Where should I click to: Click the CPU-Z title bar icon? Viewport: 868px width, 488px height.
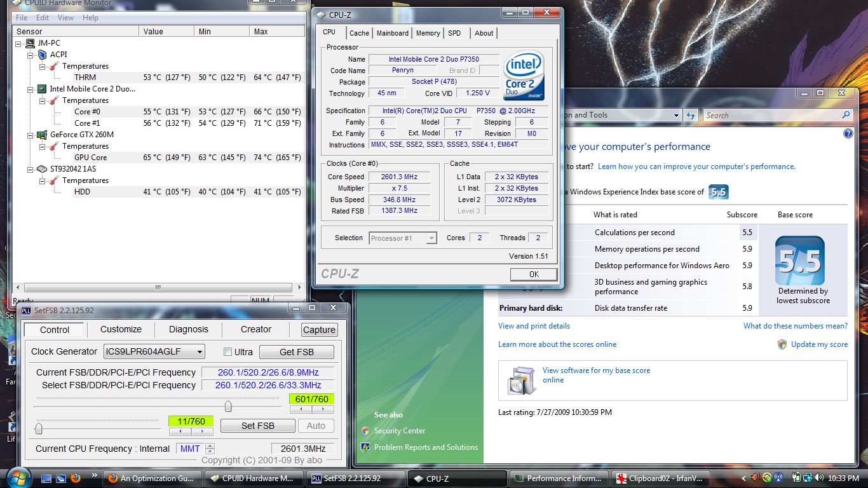point(321,15)
